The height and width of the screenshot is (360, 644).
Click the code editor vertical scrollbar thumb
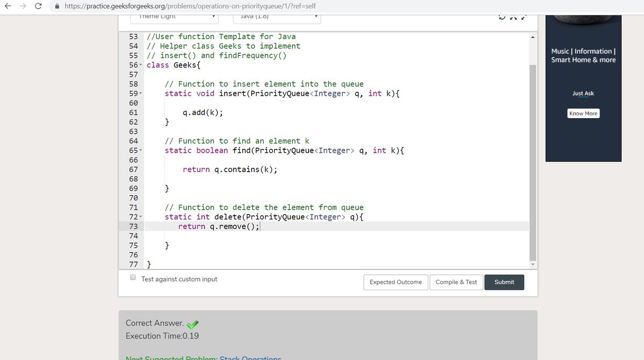(x=532, y=162)
